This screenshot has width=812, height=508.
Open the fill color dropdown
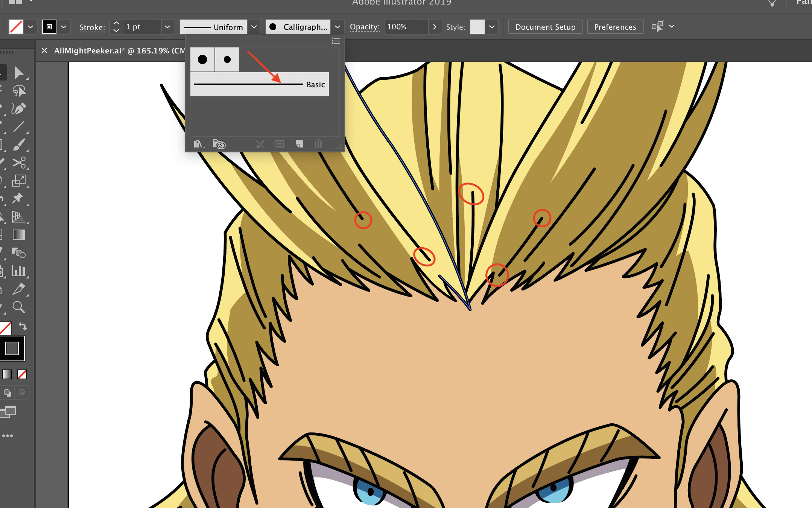30,27
